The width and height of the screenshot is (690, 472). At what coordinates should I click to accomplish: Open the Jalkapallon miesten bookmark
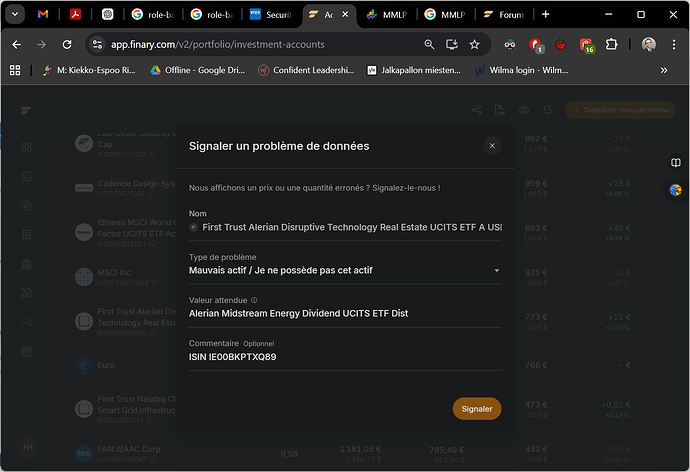[414, 70]
